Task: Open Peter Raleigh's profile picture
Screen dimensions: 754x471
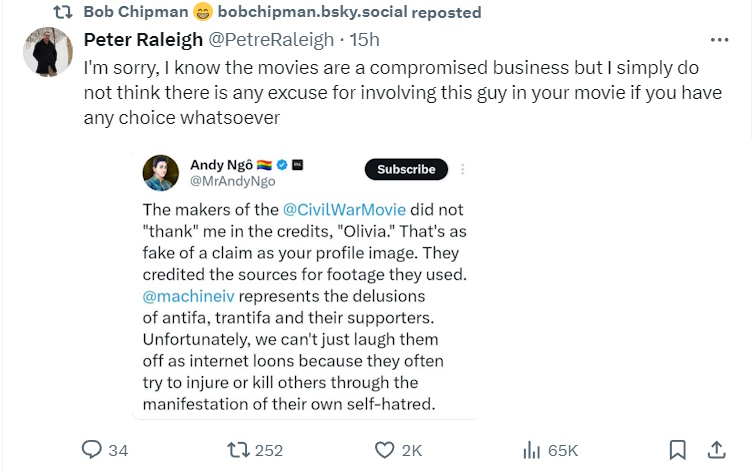Action: point(47,51)
